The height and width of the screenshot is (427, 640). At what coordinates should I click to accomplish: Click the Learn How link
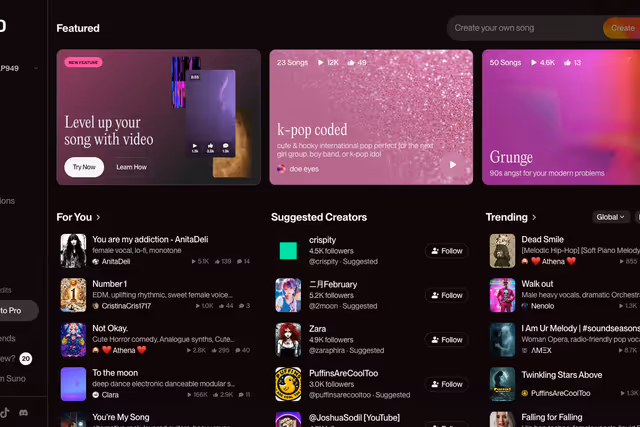click(x=131, y=167)
